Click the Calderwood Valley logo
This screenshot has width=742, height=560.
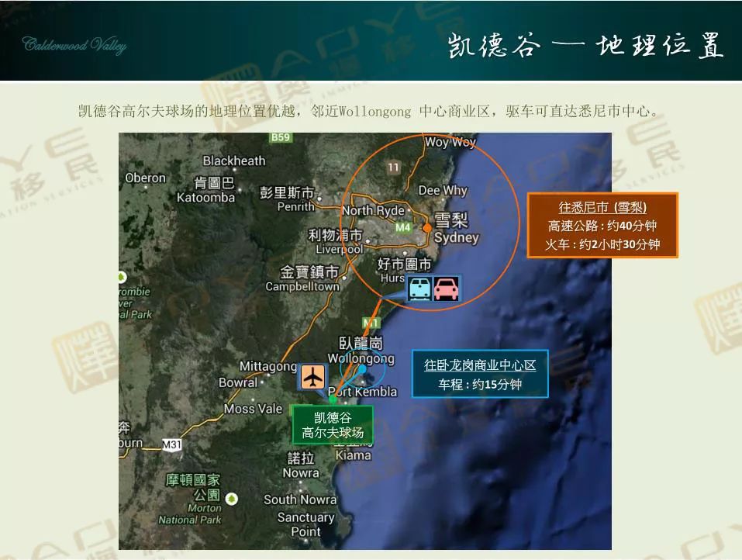coord(74,45)
